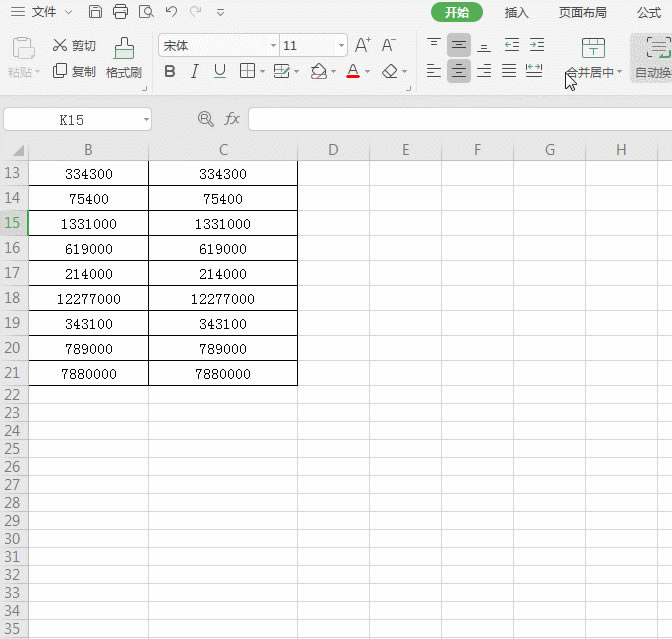Click the 合并居中 merge and center icon
The image size is (672, 639).
tap(593, 48)
